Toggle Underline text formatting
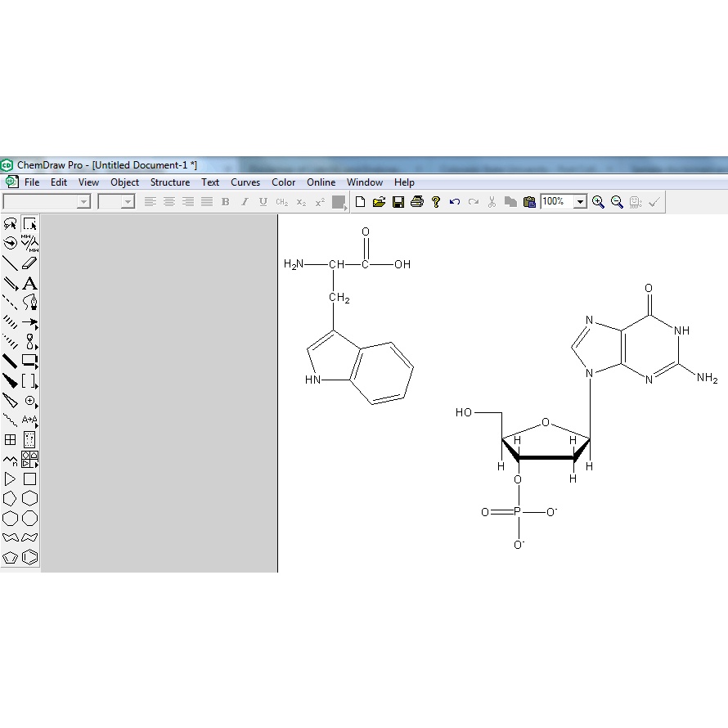728x728 pixels. [x=263, y=202]
